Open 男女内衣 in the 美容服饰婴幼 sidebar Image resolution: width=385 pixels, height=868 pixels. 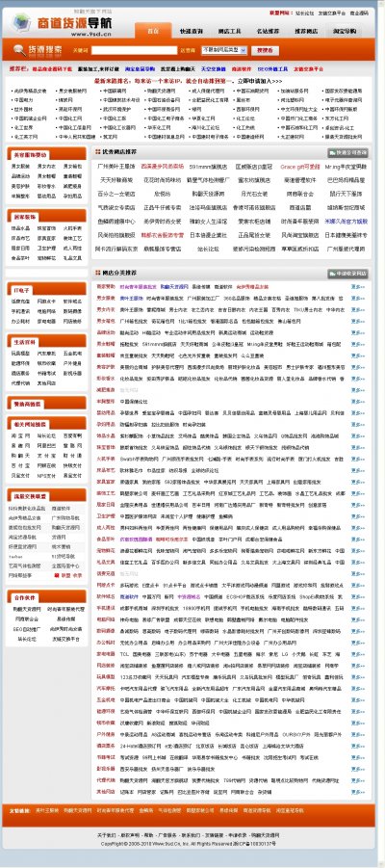tap(46, 166)
